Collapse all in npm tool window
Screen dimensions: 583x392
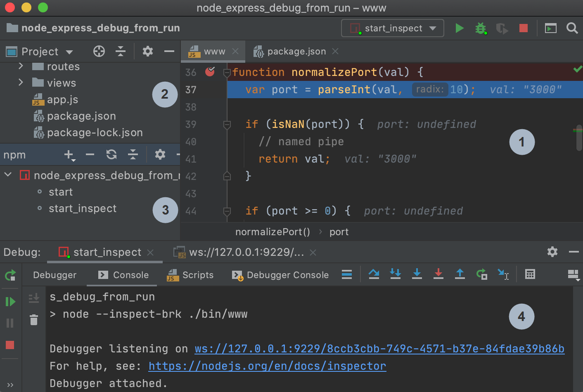[x=133, y=155]
